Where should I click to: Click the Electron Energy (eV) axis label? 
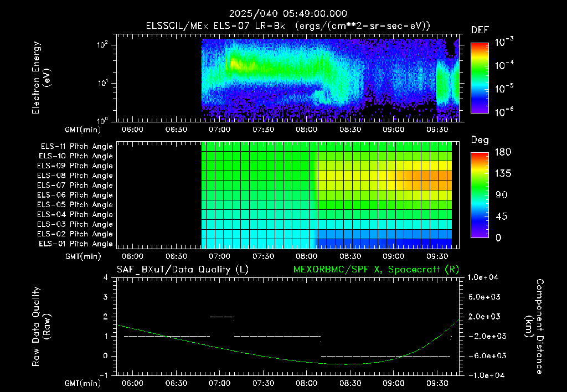(41, 78)
